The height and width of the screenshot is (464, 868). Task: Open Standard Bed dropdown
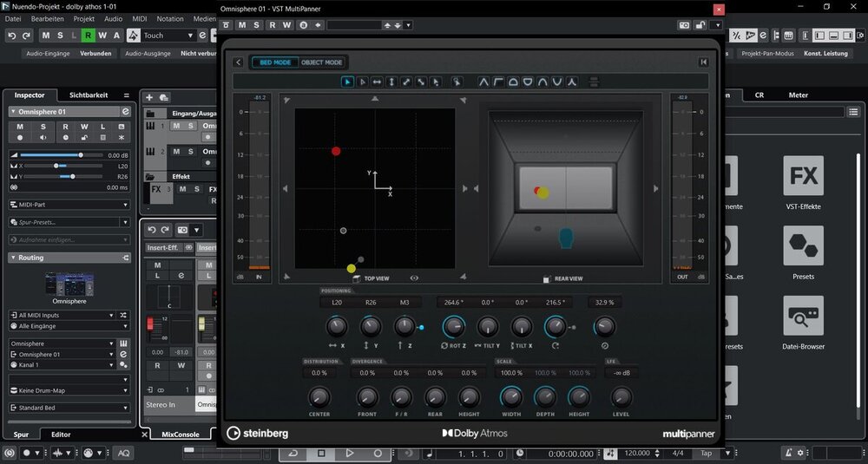click(69, 408)
